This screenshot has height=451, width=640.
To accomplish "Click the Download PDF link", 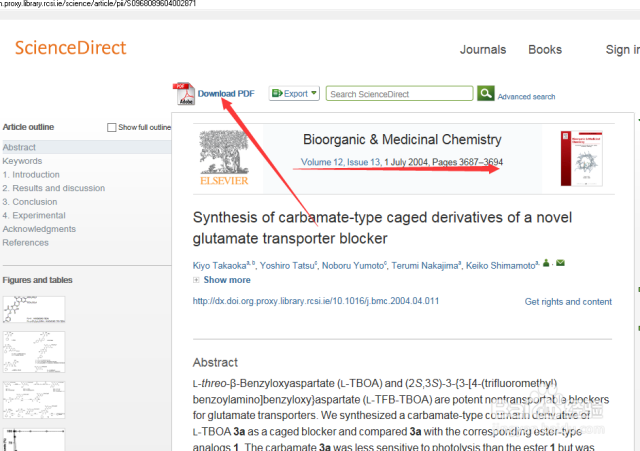I will tap(225, 94).
